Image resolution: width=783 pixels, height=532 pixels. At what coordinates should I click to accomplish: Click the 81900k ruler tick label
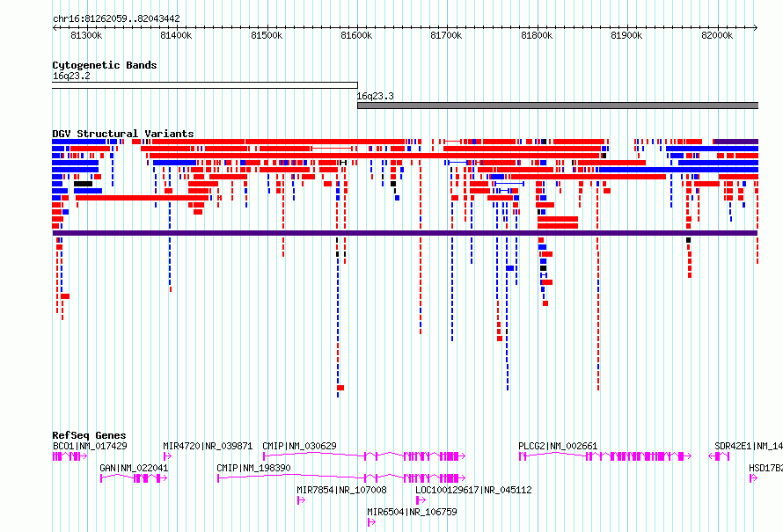point(626,35)
